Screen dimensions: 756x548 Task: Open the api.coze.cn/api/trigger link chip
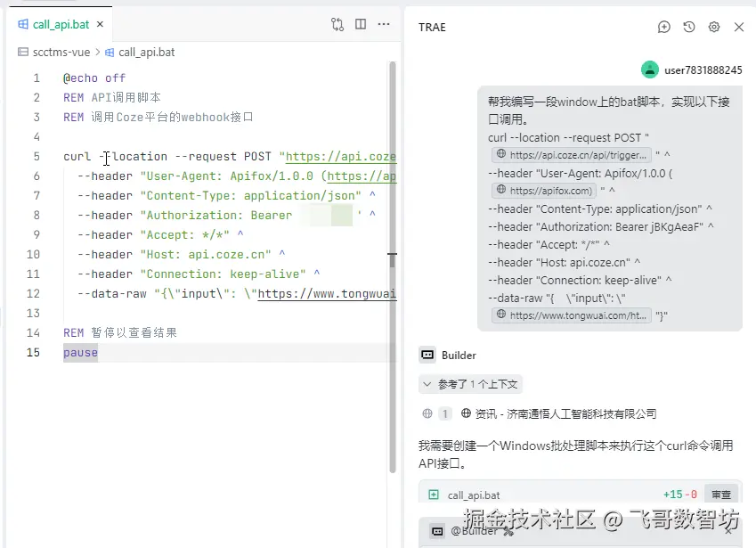coord(572,155)
